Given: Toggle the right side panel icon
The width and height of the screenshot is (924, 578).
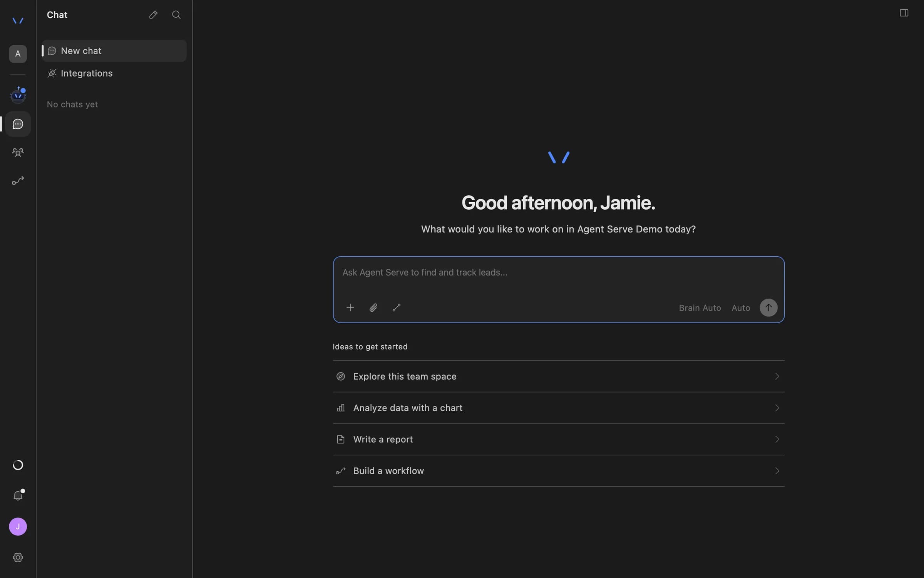Looking at the screenshot, I should 904,13.
